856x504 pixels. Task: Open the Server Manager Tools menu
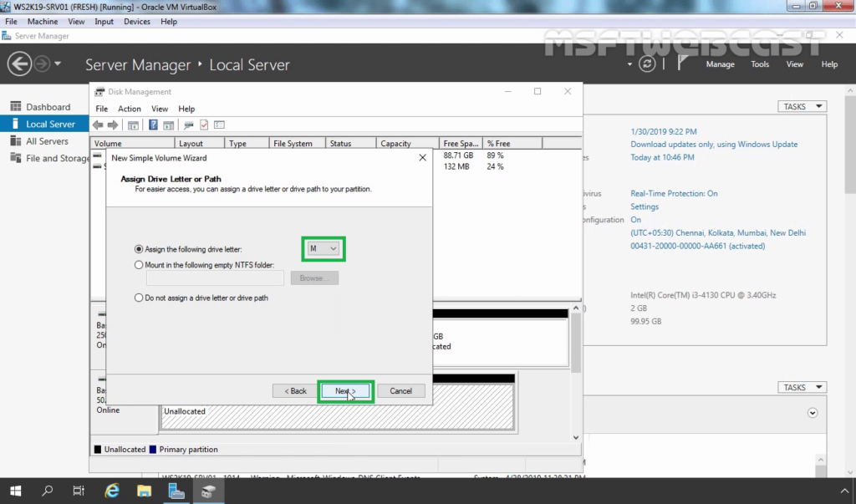coord(760,64)
